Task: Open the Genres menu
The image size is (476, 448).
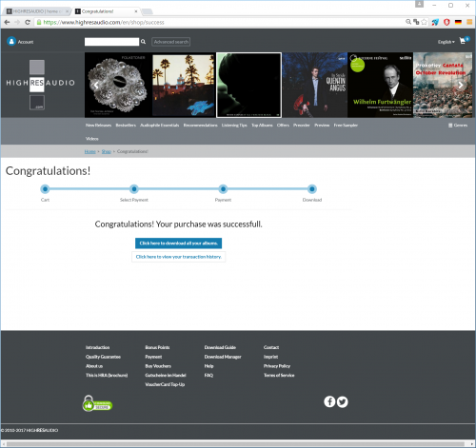Action: pos(458,126)
